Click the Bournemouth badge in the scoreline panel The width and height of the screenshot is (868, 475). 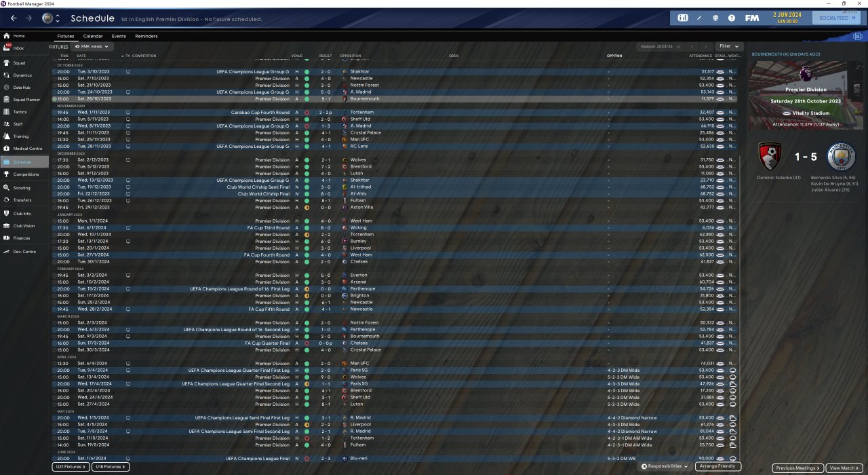[769, 156]
